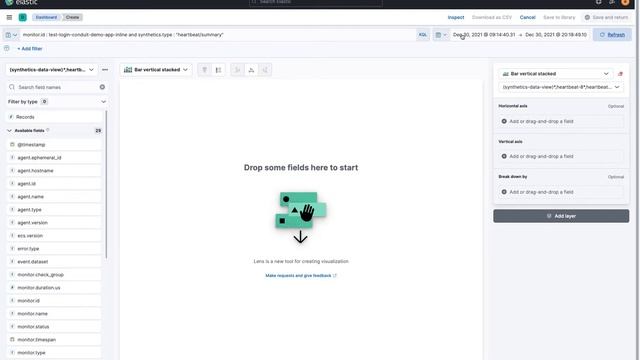640x360 pixels.
Task: Click Save to library in top bar
Action: point(559,18)
